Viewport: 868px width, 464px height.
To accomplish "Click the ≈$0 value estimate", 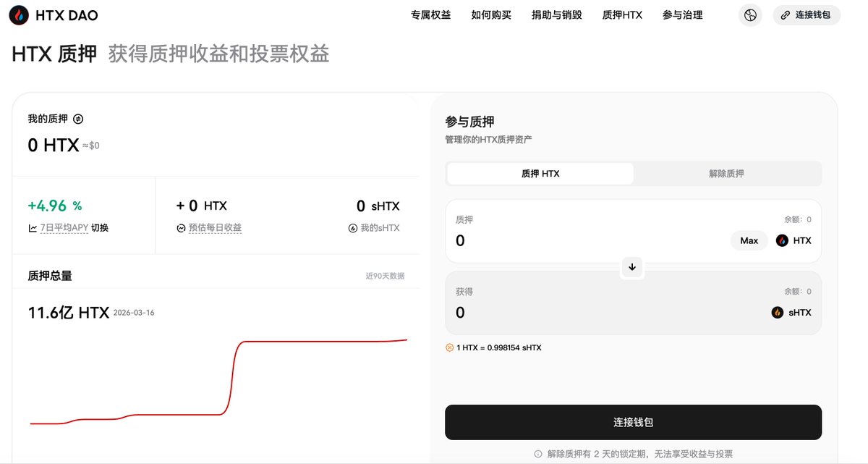I will tap(90, 145).
